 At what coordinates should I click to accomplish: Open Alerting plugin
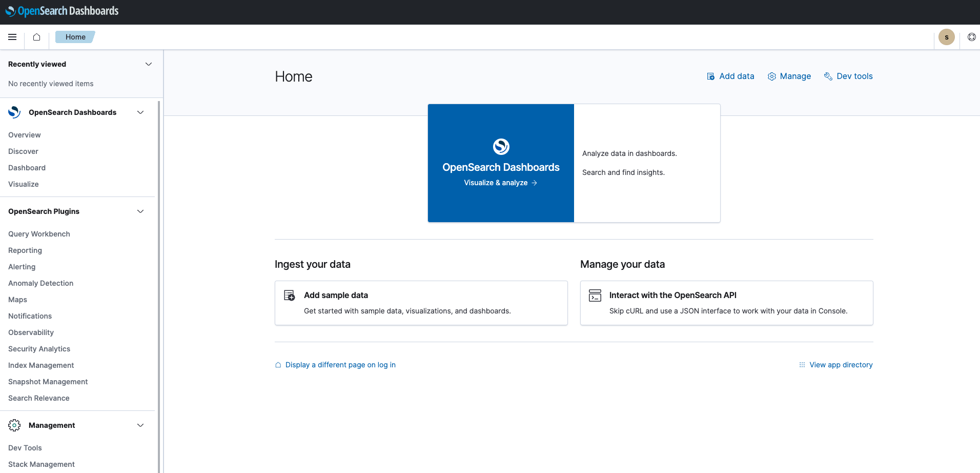click(x=22, y=267)
